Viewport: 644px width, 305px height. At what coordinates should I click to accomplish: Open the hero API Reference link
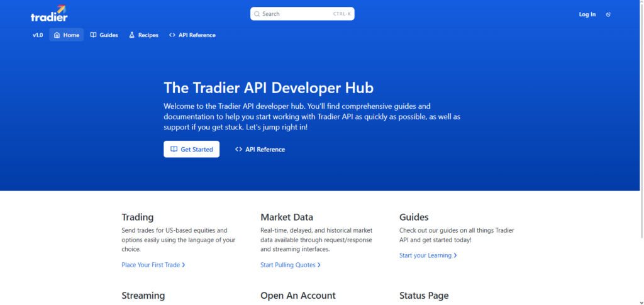260,150
